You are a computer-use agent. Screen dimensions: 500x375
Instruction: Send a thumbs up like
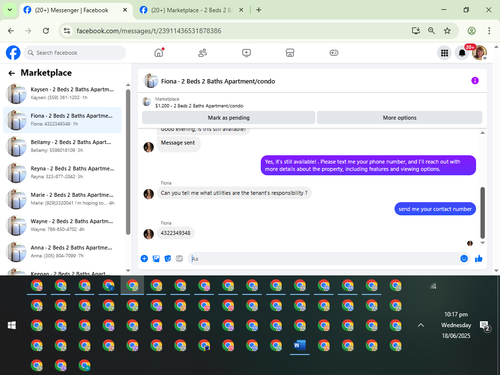(x=479, y=258)
